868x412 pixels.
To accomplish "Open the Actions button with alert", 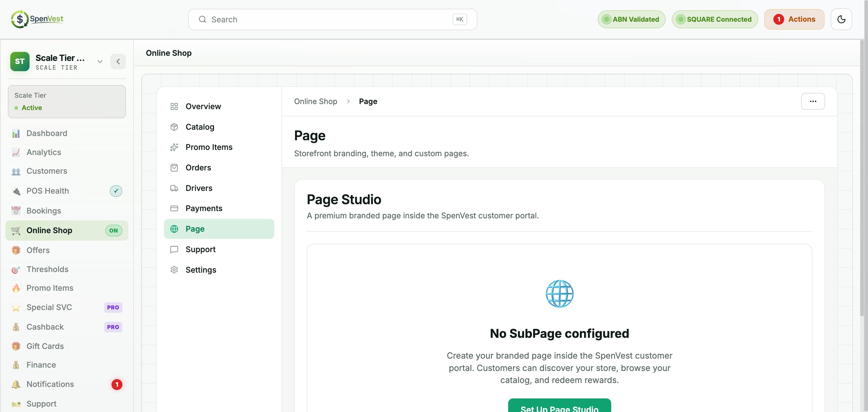I will pos(794,19).
